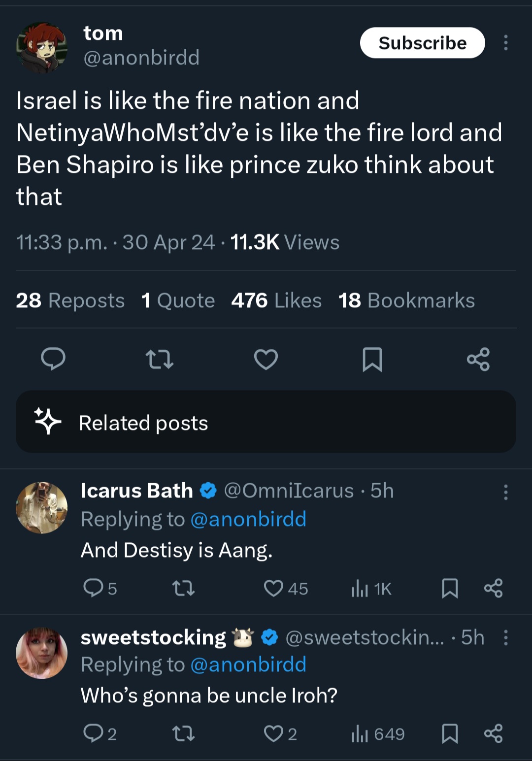This screenshot has height=761, width=532.
Task: Share tom's main post
Action: point(478,359)
